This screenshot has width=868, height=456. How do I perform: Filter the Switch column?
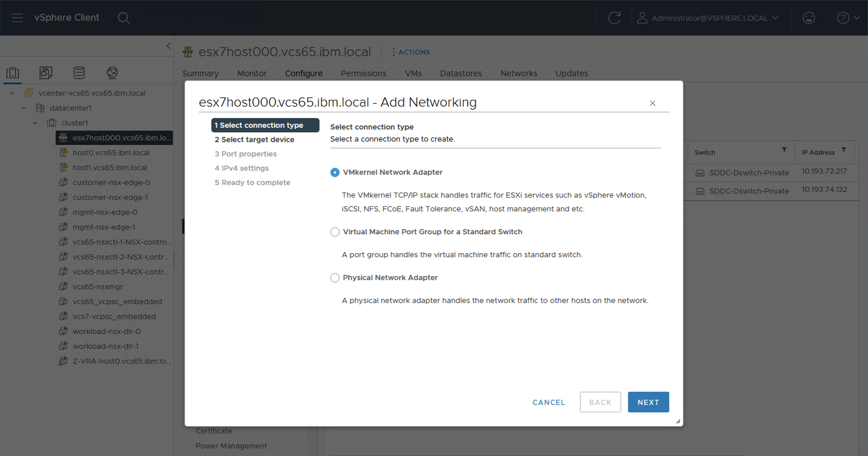(784, 150)
